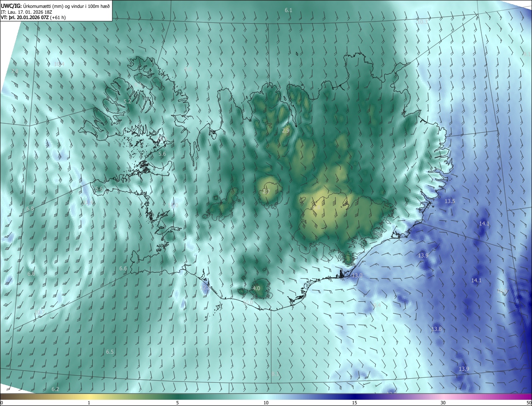The height and width of the screenshot is (406, 532).
Task: Click the 5.2 value over the Westfjords
Action: tap(127, 101)
